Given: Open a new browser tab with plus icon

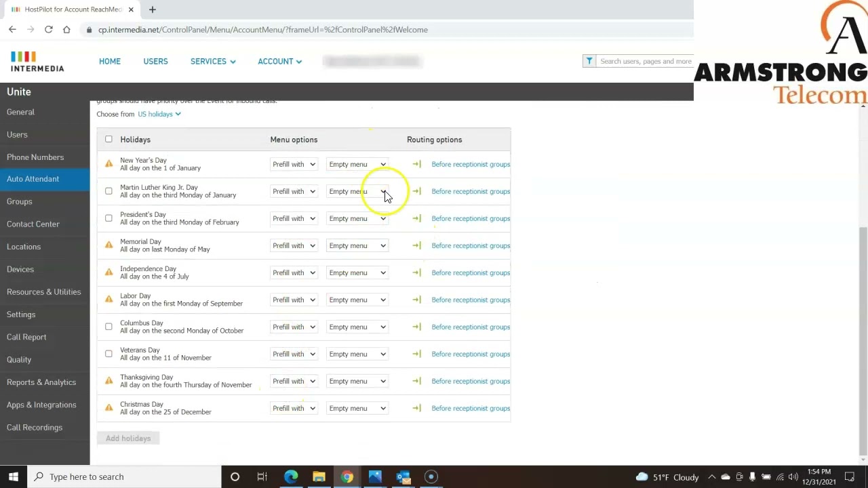Looking at the screenshot, I should coord(153,9).
